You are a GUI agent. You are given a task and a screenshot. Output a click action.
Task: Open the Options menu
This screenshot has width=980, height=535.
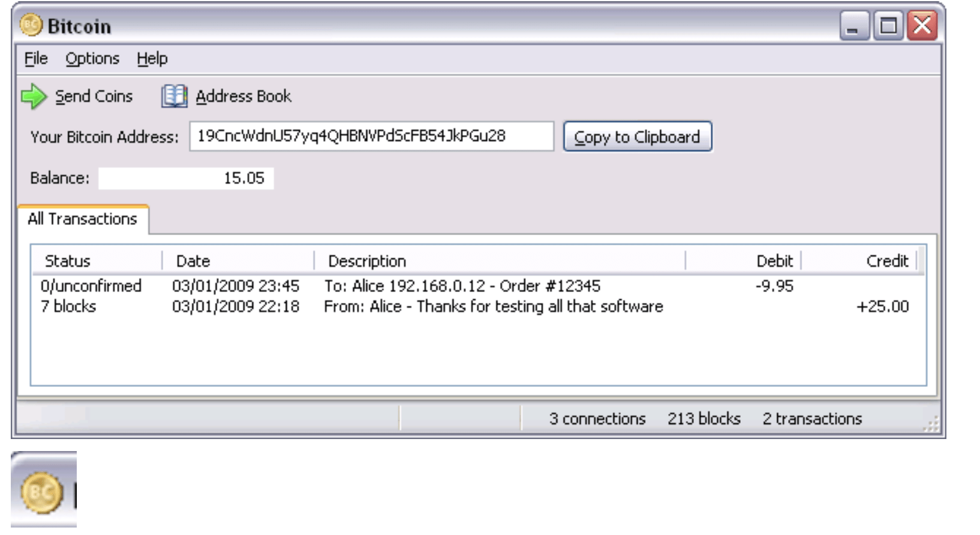[92, 59]
